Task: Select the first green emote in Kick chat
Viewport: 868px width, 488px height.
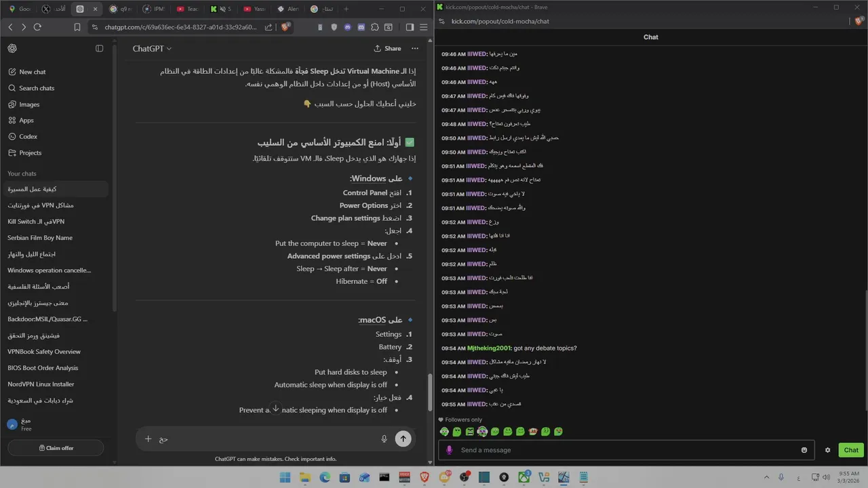Action: coord(444,432)
